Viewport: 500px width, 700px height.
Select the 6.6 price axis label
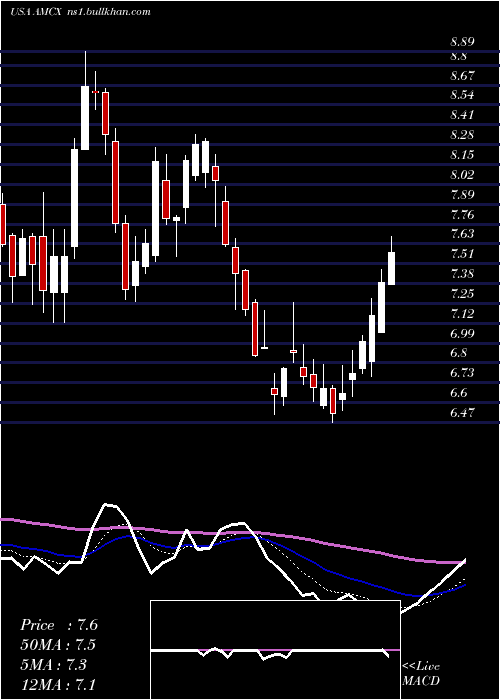pyautogui.click(x=459, y=392)
